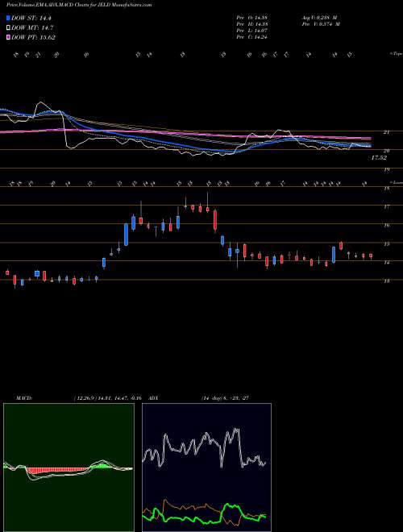Click the tall blue candle near 16

point(127,234)
